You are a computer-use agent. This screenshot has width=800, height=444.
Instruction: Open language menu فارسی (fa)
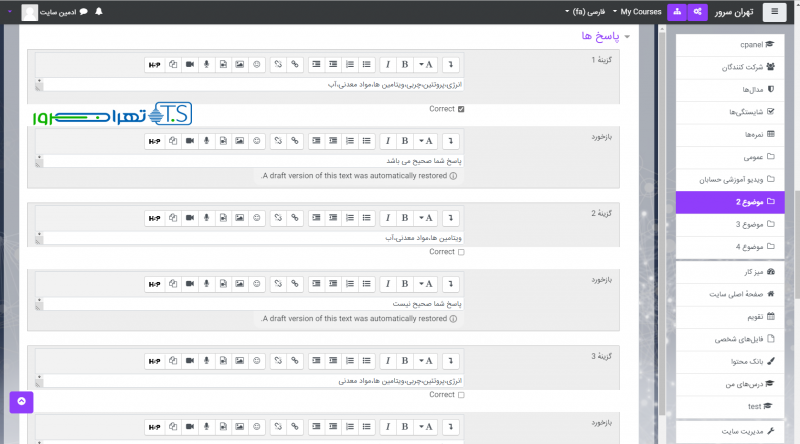pyautogui.click(x=585, y=12)
